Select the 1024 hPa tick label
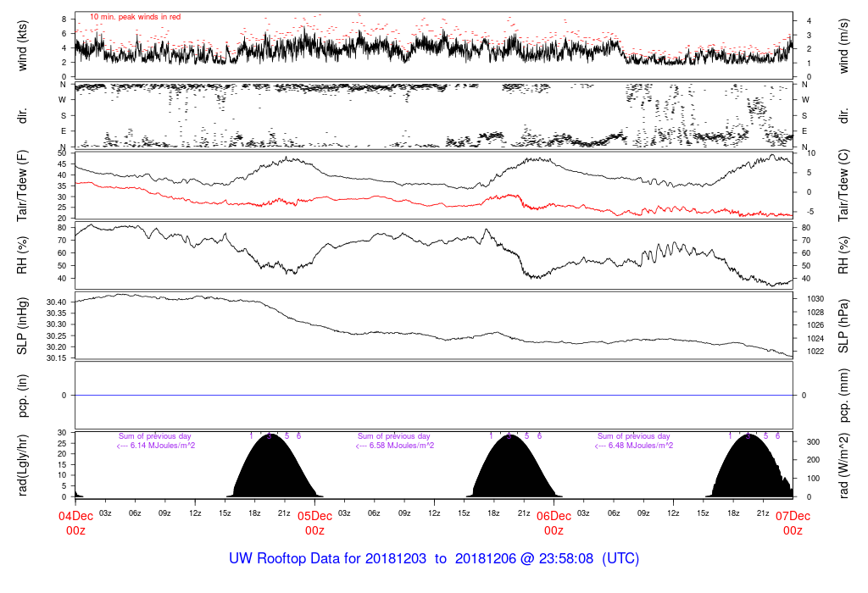 click(815, 339)
